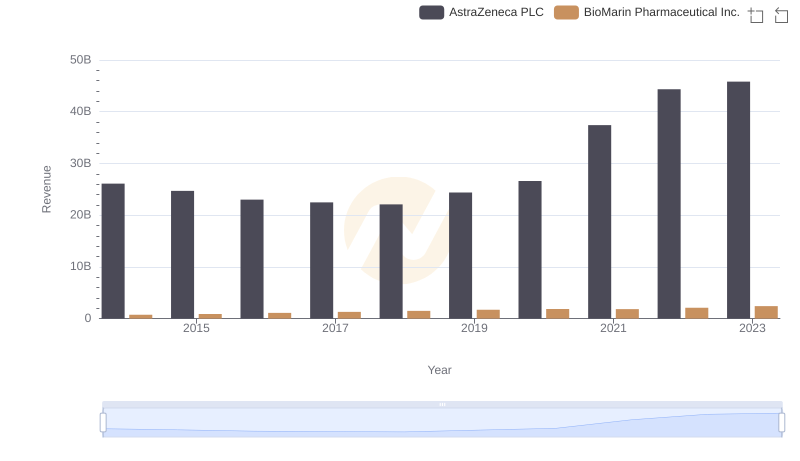Click BioMarin bar for 2019
This screenshot has width=800, height=461.
(488, 314)
